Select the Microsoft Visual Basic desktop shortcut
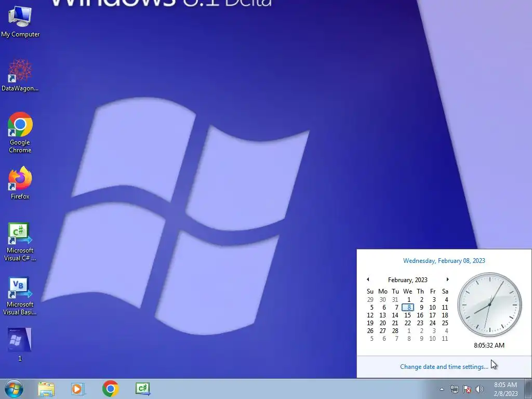 (x=20, y=296)
